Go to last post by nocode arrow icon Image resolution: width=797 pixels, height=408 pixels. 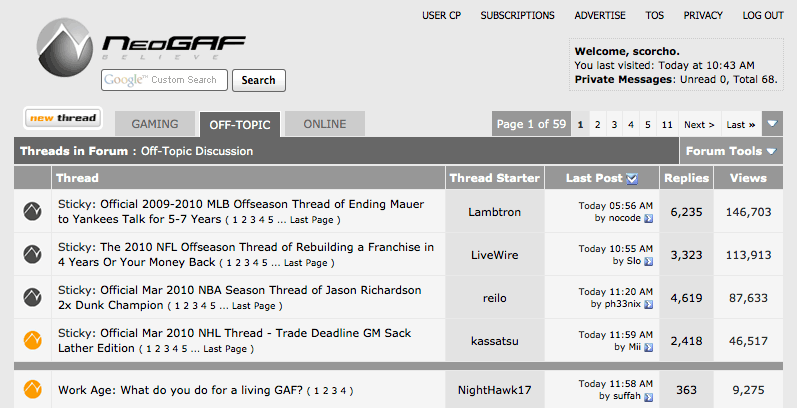[649, 218]
